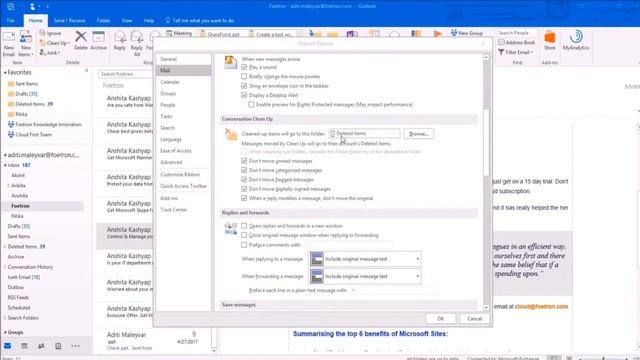Select Advanced in Outlook Options sidebar

[183, 162]
